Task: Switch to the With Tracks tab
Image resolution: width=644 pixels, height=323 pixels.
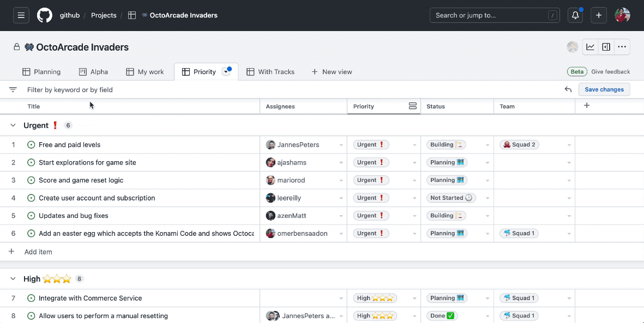Action: tap(270, 72)
